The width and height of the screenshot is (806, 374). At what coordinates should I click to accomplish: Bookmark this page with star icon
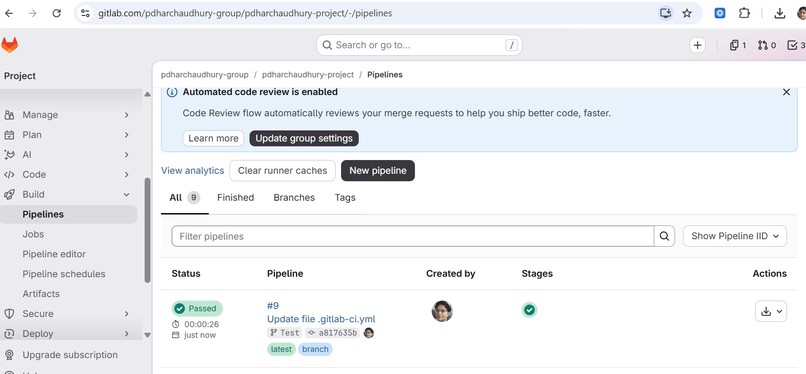(687, 13)
